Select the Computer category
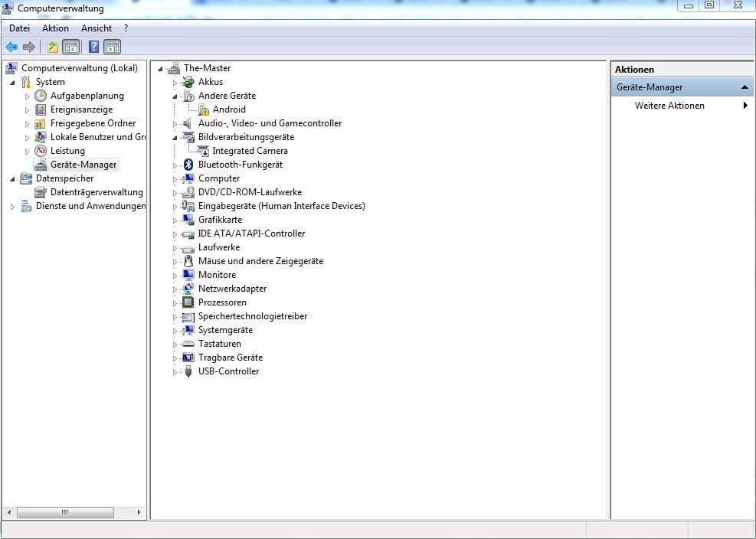The height and width of the screenshot is (539, 756). point(219,178)
